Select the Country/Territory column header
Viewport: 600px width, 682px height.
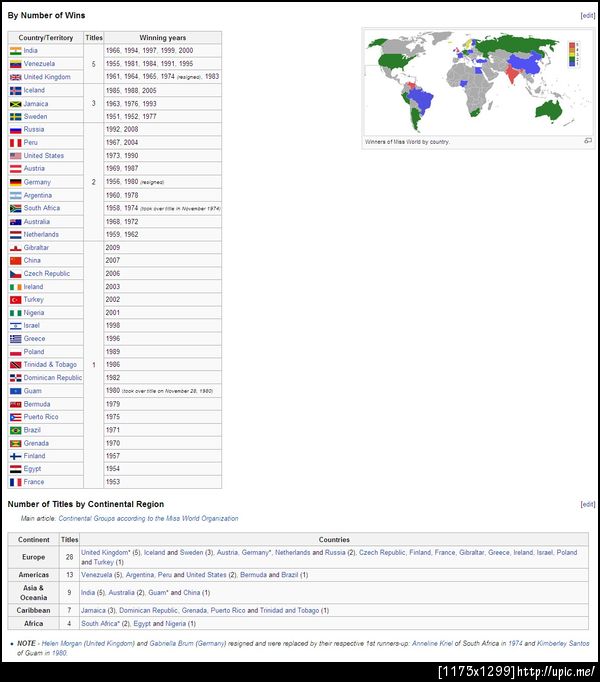[46, 38]
